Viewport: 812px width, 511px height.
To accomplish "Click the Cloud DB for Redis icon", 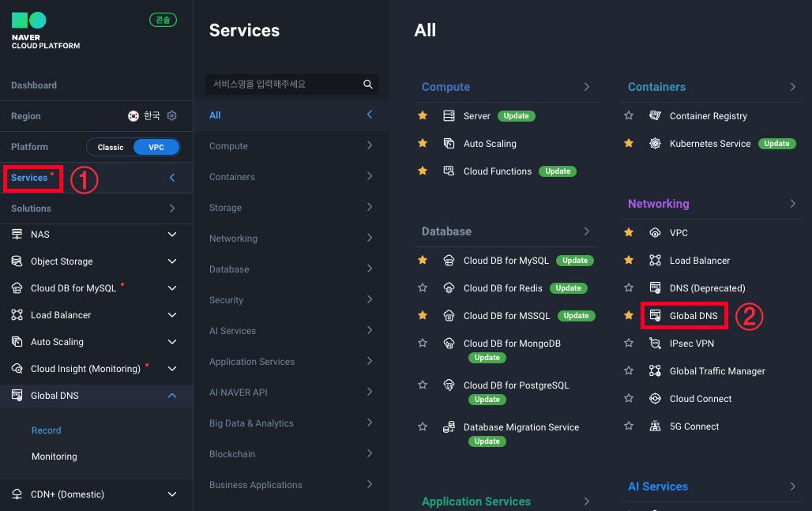I will click(x=449, y=287).
